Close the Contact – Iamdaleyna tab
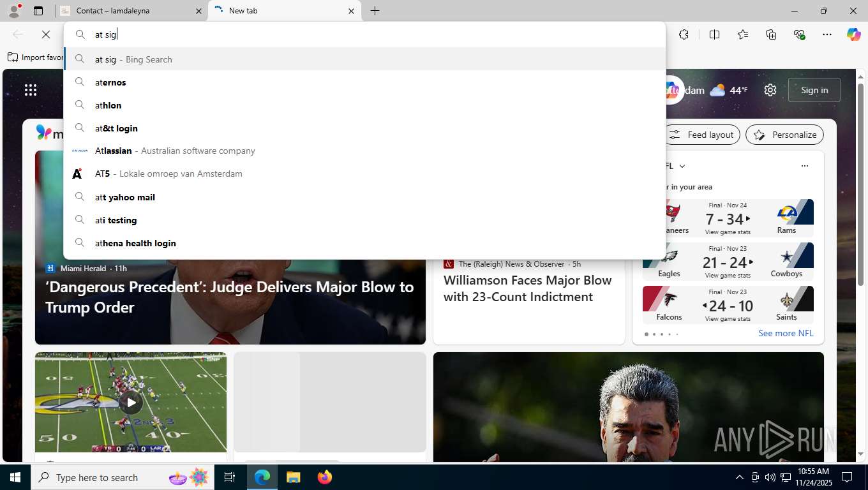Viewport: 868px width, 490px height. pos(198,11)
